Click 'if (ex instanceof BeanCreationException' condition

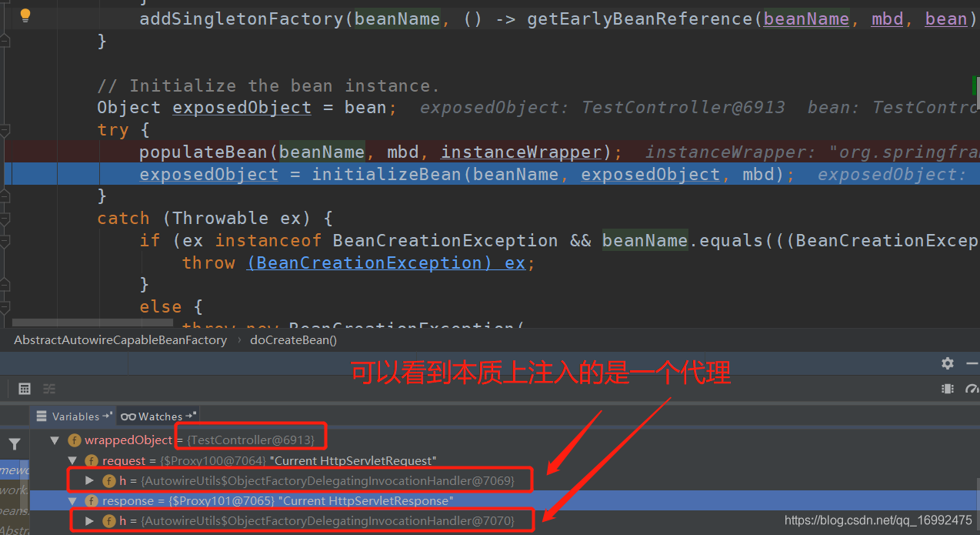tap(348, 241)
